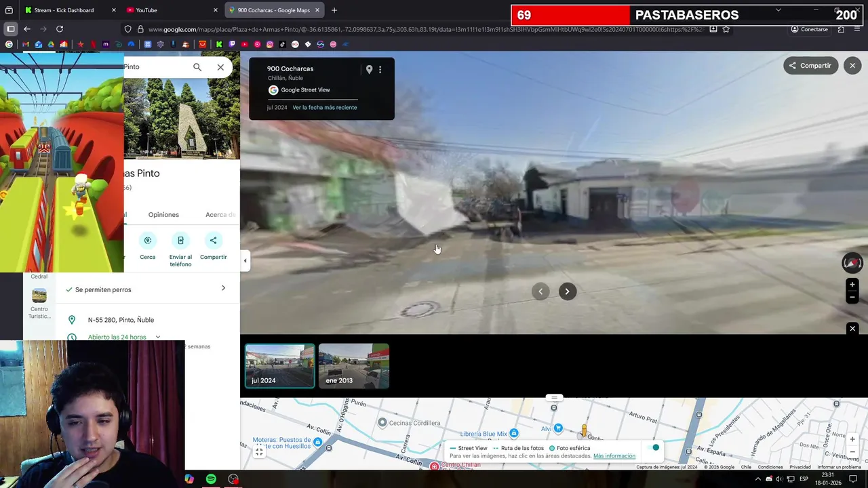Open the Google Drive bookmark
Screen dimensions: 868x488
pyautogui.click(x=51, y=44)
